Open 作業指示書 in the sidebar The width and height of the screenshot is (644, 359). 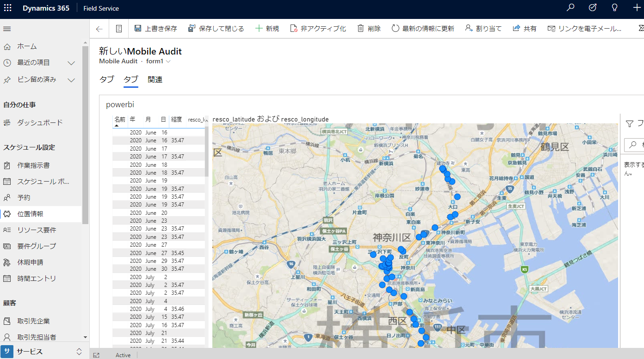point(33,165)
